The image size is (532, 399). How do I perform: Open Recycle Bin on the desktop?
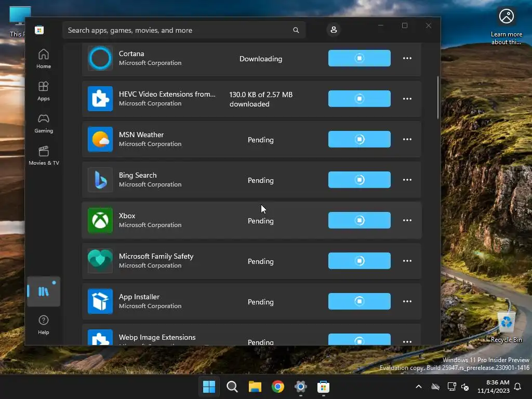(x=506, y=328)
